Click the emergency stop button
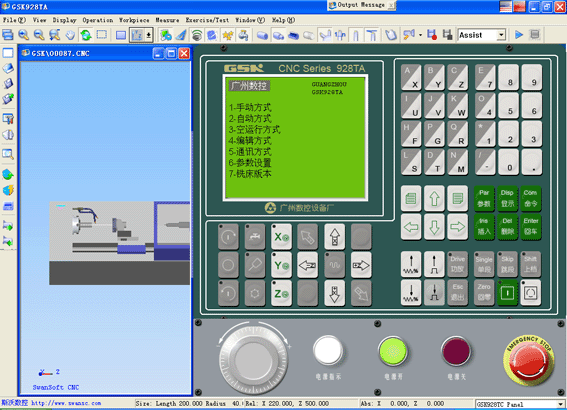This screenshot has height=410, width=567. coord(528,360)
